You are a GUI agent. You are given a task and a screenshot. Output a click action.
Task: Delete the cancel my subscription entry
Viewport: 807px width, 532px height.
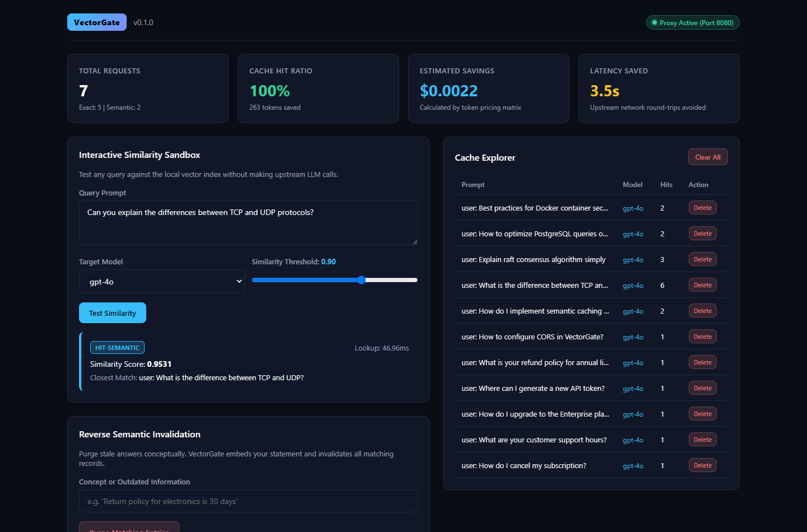point(702,465)
